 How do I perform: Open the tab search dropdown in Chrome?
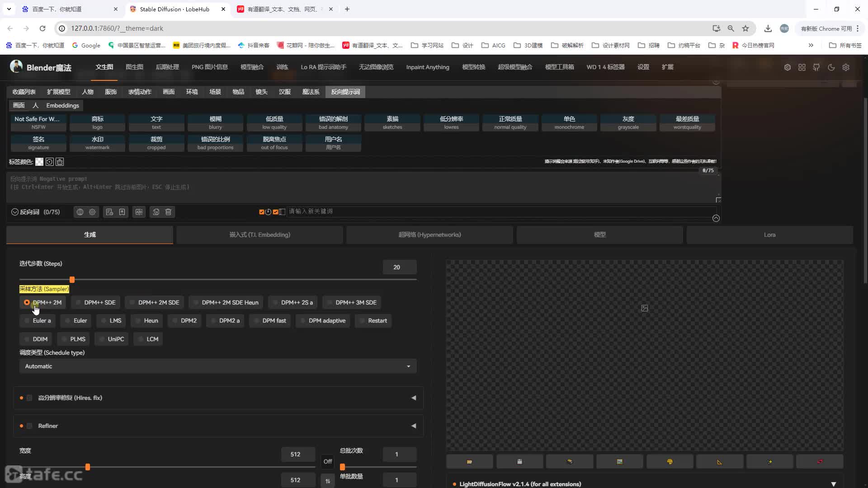pyautogui.click(x=9, y=9)
